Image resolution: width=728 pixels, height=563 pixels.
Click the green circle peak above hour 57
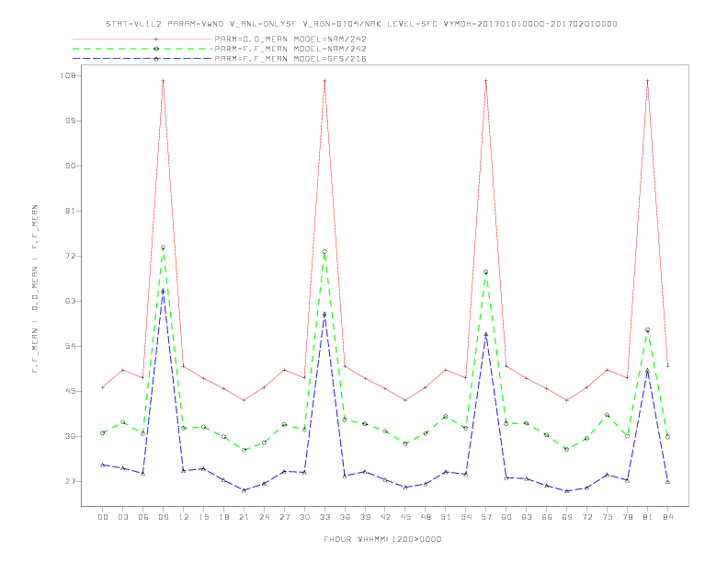click(485, 271)
